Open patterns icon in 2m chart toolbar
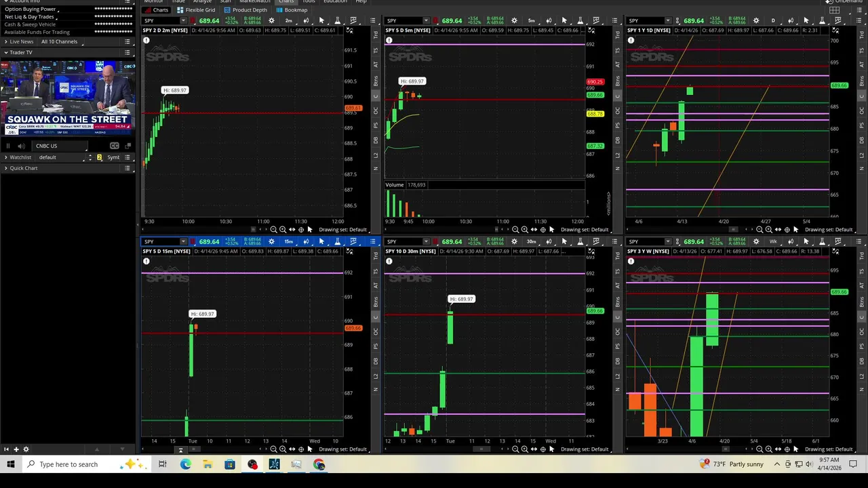868x488 pixels. click(x=353, y=21)
